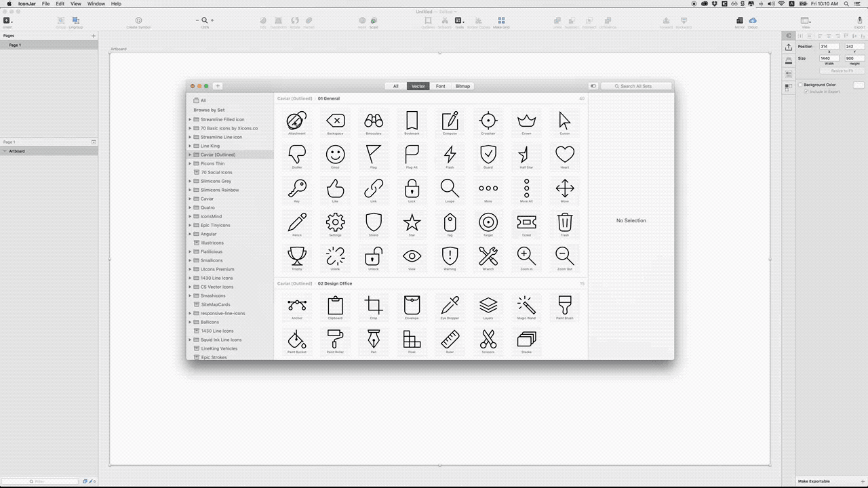Image resolution: width=868 pixels, height=488 pixels.
Task: Expand the Caviar [Outlined] set
Action: point(190,155)
